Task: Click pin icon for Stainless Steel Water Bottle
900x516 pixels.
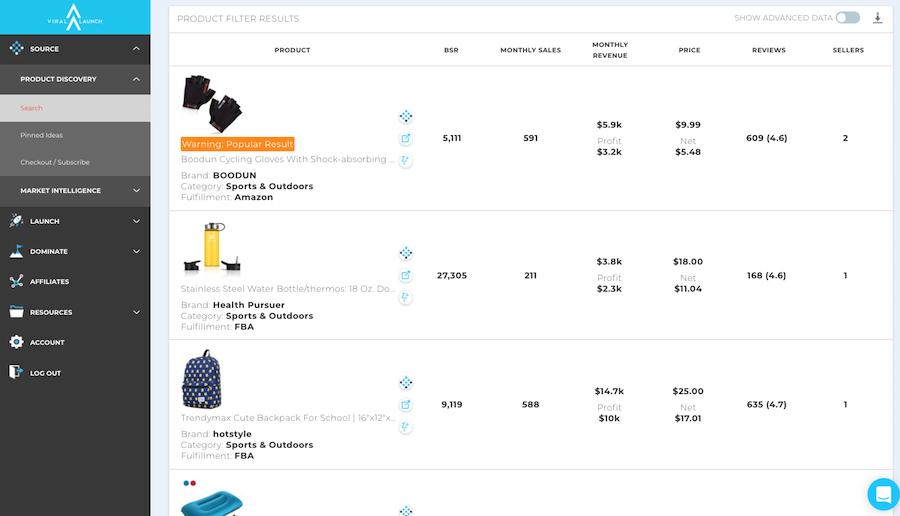Action: click(406, 297)
